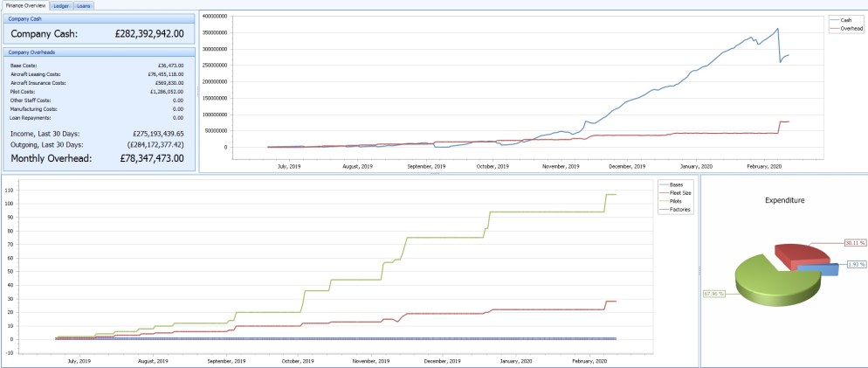
Task: Click the Pilots legend marker
Action: [663, 201]
